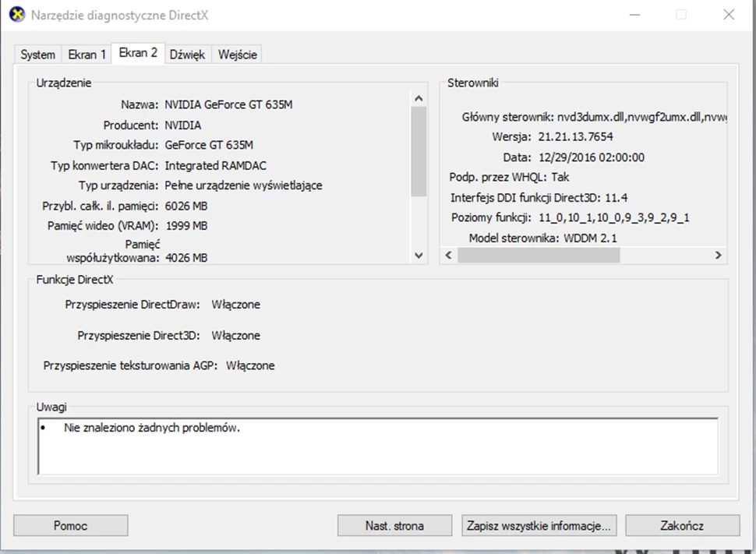Switch to the System tab

37,55
